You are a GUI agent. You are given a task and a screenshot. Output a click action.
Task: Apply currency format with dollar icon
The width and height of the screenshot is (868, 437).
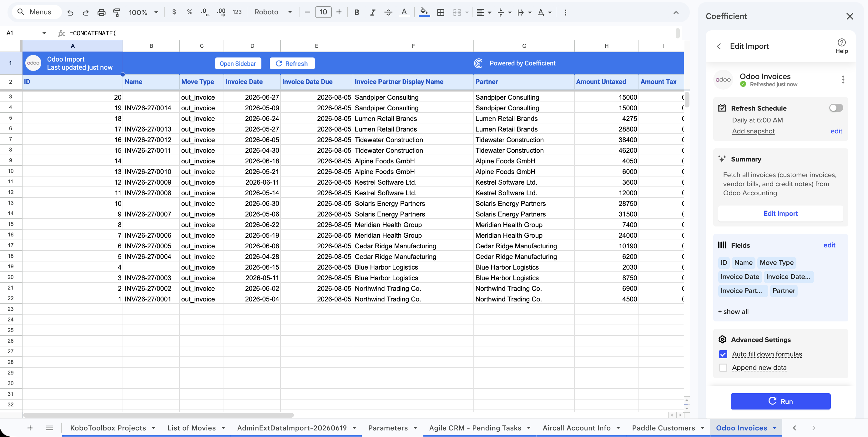pos(174,12)
